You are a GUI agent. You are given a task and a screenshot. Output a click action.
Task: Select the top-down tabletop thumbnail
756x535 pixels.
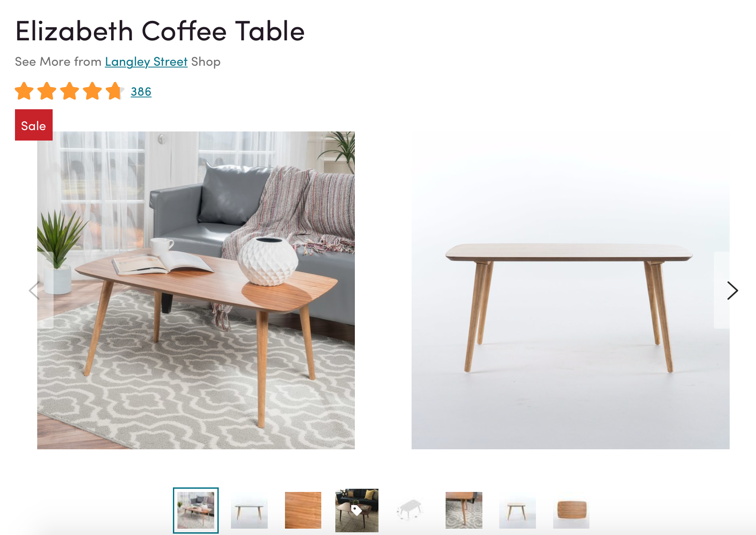[571, 511]
